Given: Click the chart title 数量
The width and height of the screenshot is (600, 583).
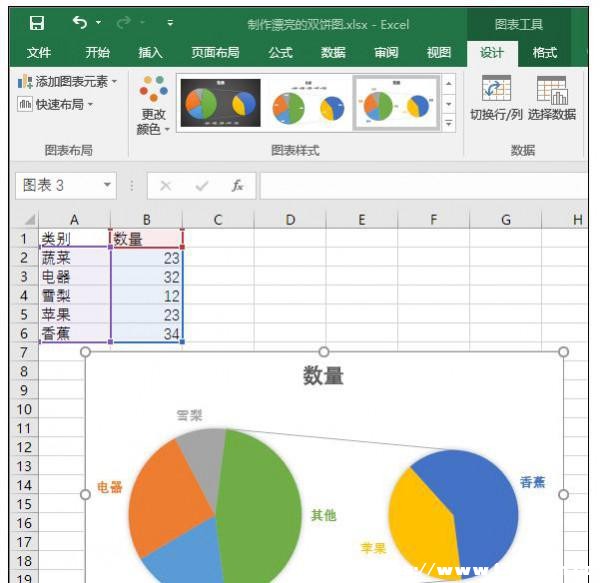Looking at the screenshot, I should 323,375.
